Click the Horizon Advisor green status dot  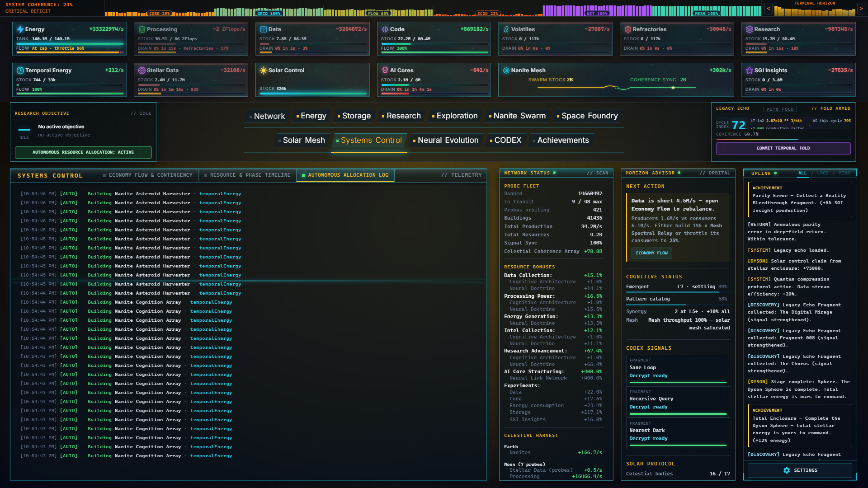679,173
